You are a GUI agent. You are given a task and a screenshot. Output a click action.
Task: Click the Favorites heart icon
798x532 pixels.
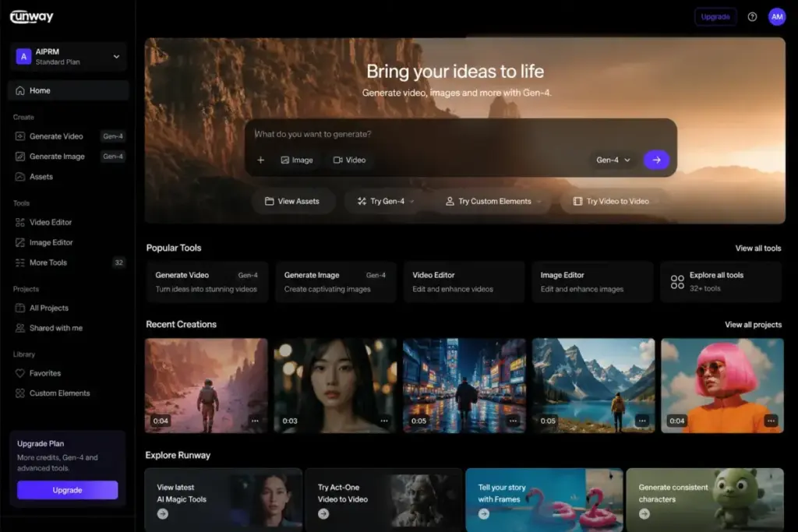coord(19,373)
